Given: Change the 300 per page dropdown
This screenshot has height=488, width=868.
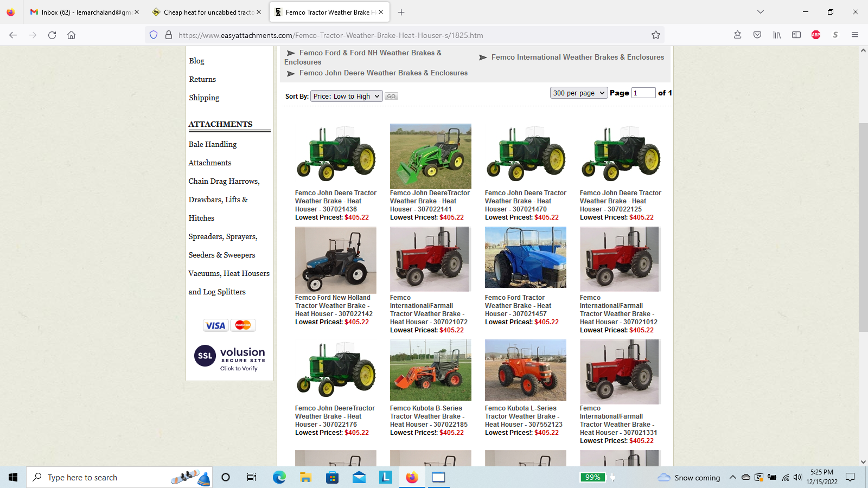Looking at the screenshot, I should (578, 93).
